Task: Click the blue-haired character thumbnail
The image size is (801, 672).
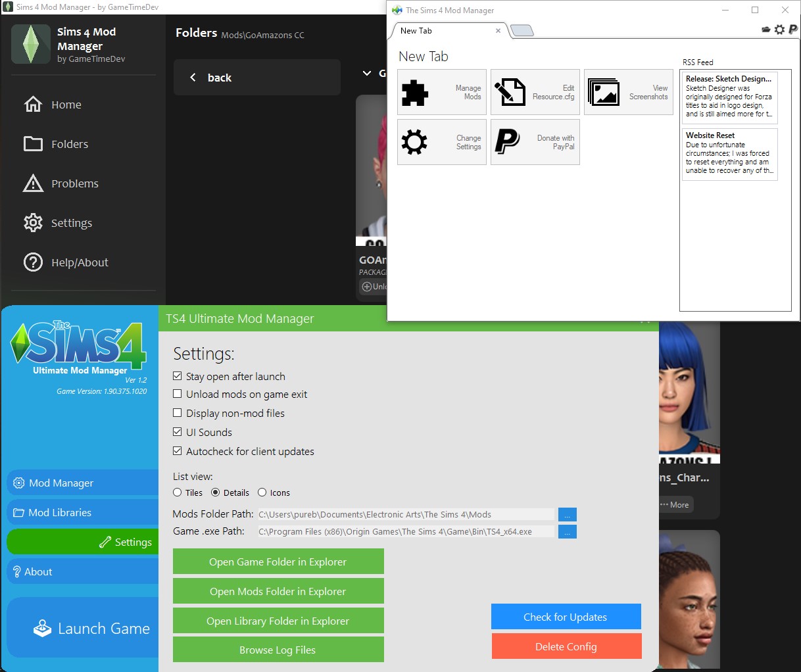Action: [x=689, y=391]
